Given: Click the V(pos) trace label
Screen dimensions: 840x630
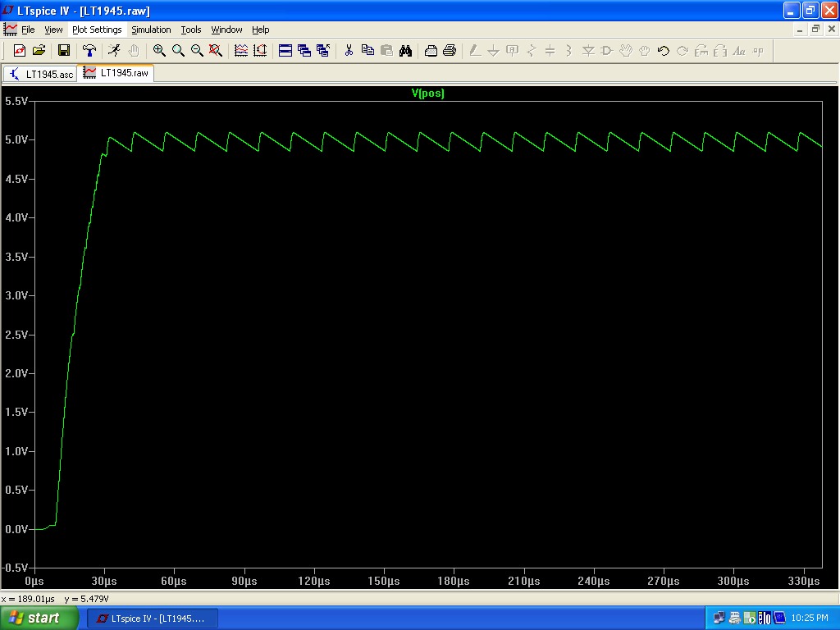Looking at the screenshot, I should click(427, 93).
